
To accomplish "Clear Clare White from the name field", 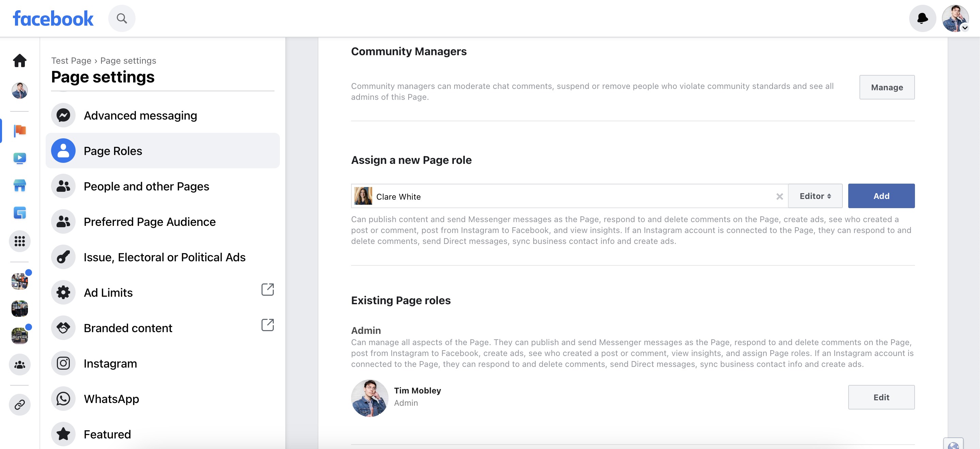I will click(x=779, y=196).
